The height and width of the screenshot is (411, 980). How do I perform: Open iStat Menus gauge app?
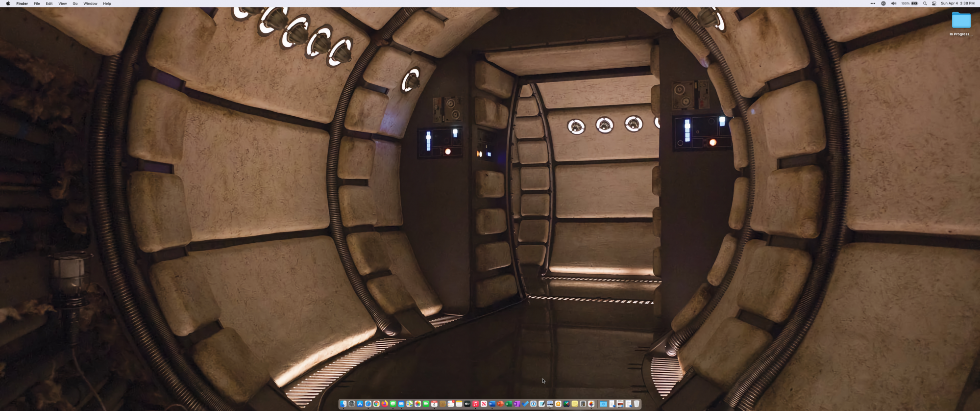coord(566,404)
